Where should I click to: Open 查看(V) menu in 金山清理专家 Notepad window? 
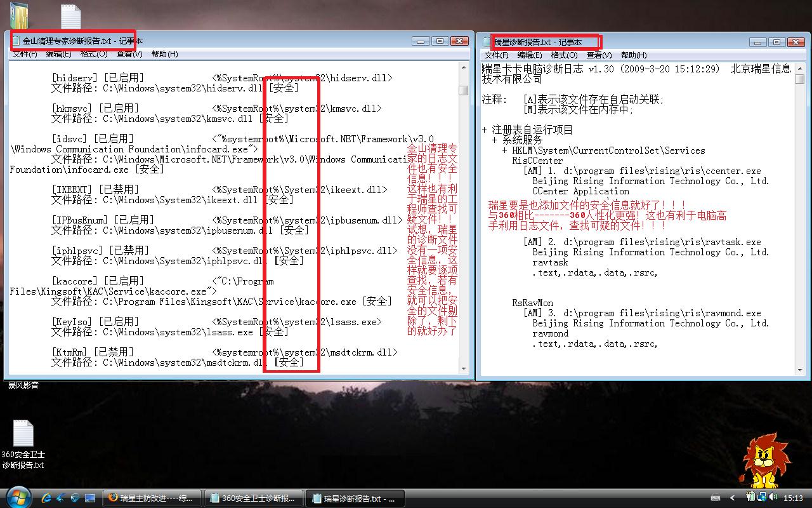(x=129, y=54)
